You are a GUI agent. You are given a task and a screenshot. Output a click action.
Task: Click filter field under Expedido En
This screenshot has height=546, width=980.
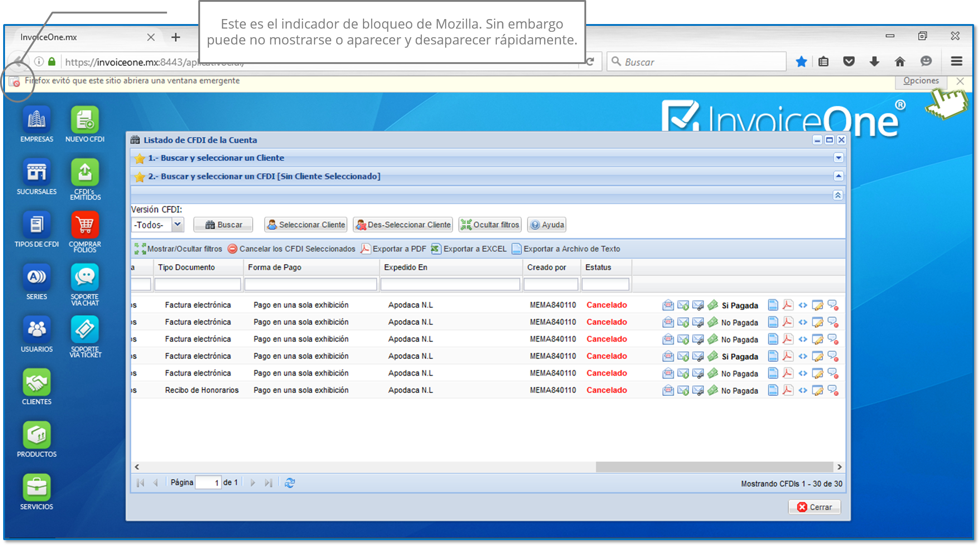pyautogui.click(x=450, y=284)
